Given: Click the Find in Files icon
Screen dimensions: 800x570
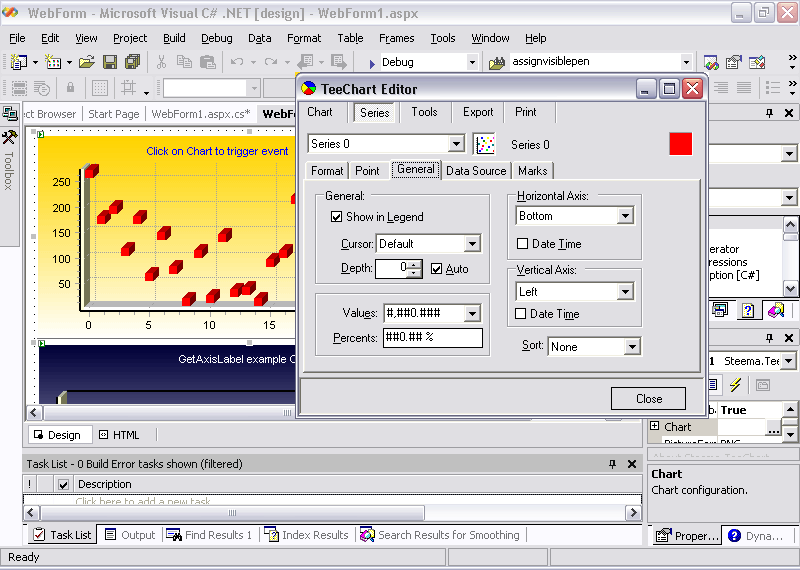Looking at the screenshot, I should [x=497, y=62].
